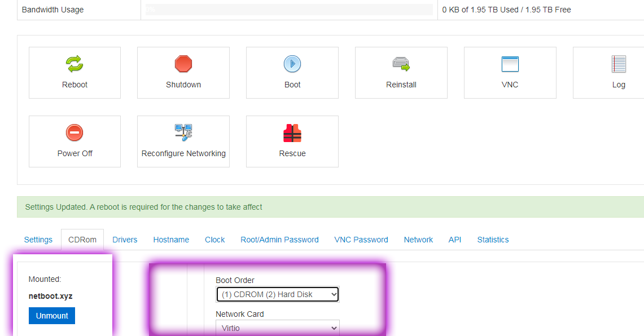Open the Root/Admin Password tab
This screenshot has height=336, width=644.
279,240
